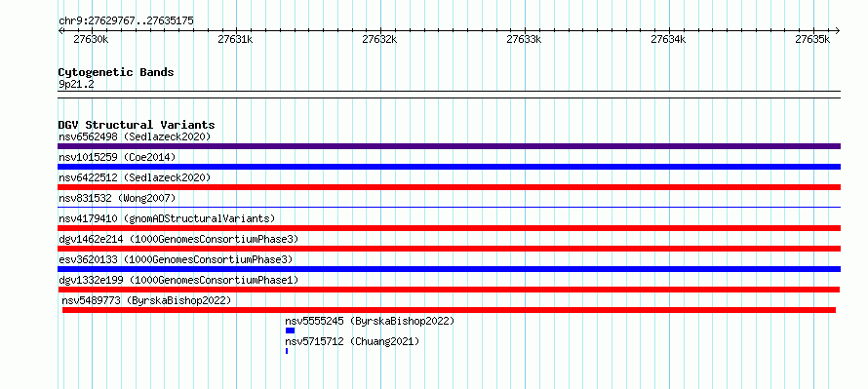Open dgv1332e199 (1000GenomesConsortiumPhase1) label

coord(178,280)
